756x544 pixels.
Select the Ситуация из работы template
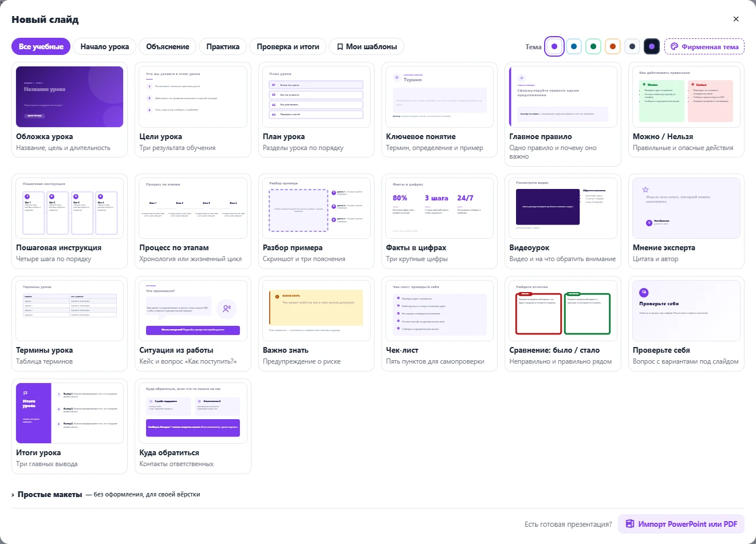coord(193,324)
